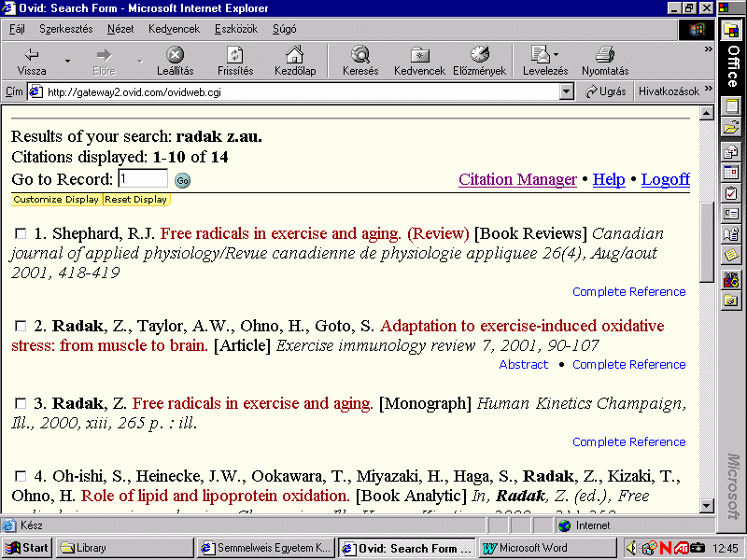Open the Vissza back history dropdown arrow
This screenshot has height=560, width=747.
pos(67,61)
